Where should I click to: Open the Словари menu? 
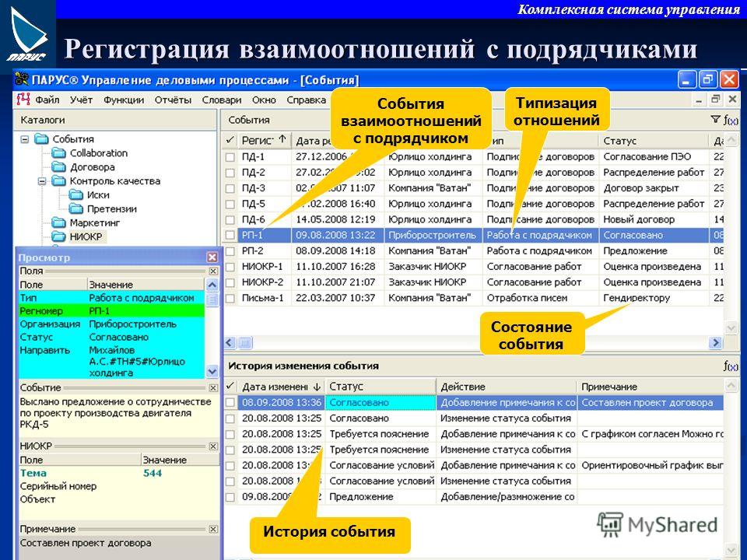point(222,100)
